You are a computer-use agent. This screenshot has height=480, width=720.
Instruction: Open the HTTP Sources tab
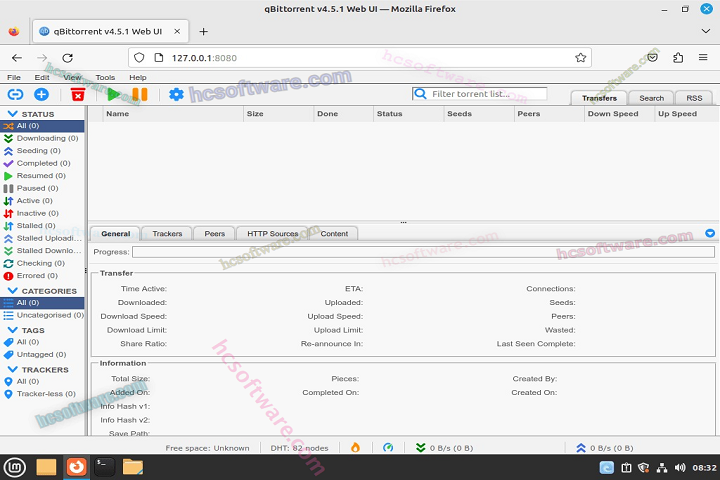click(x=273, y=233)
